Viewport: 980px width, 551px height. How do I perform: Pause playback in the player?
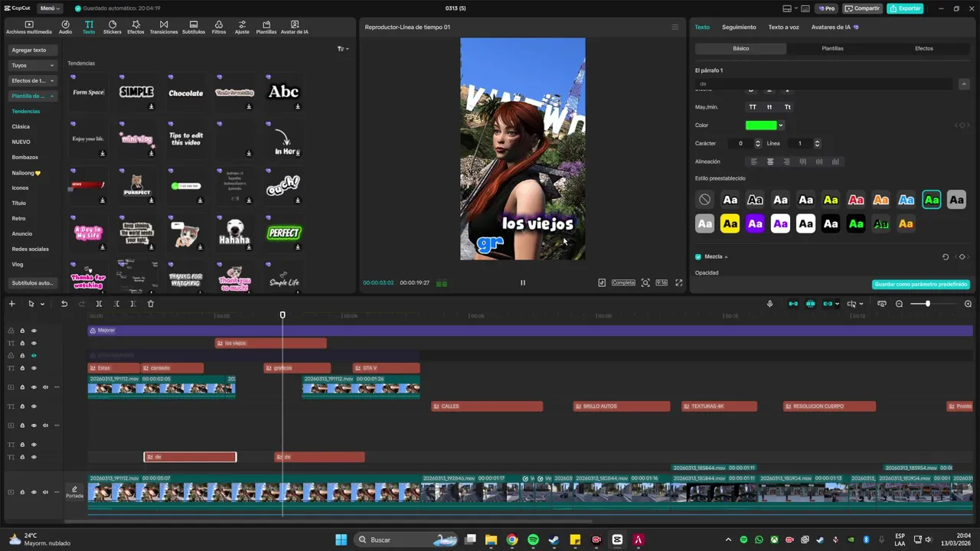click(x=523, y=282)
